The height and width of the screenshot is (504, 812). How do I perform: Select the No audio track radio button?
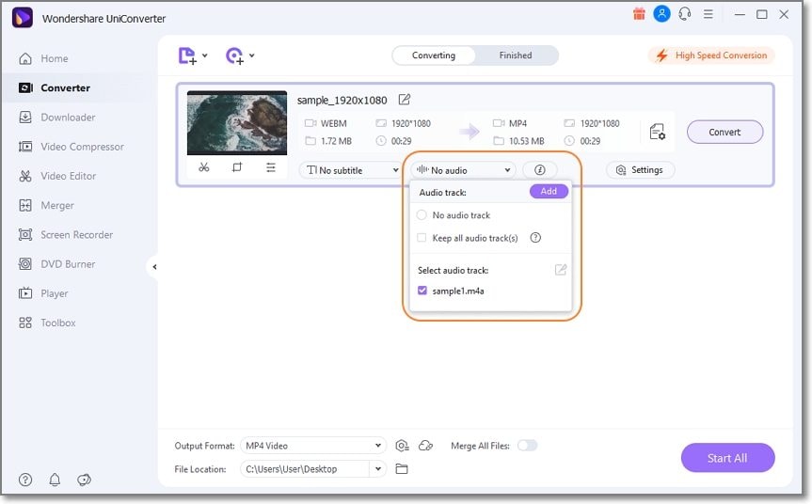tap(422, 214)
